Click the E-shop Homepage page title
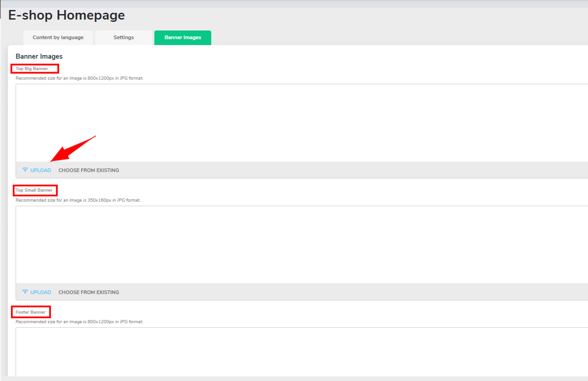The width and height of the screenshot is (588, 381). 66,15
